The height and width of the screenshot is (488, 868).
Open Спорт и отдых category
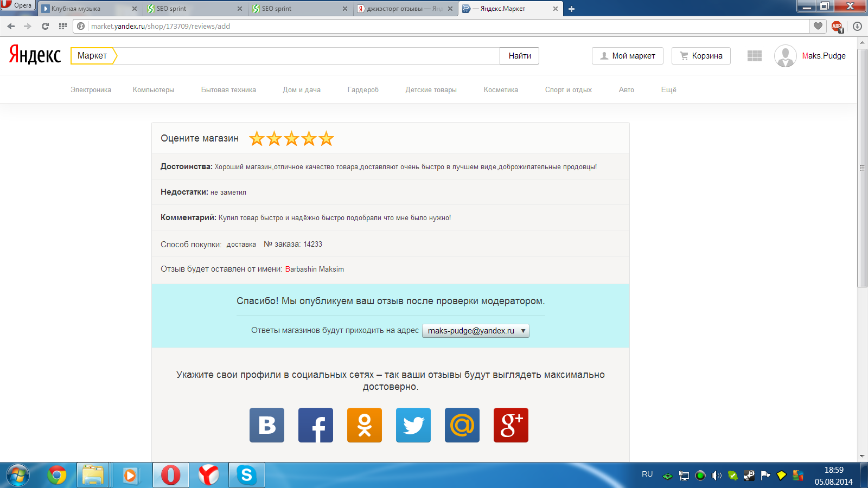tap(569, 90)
